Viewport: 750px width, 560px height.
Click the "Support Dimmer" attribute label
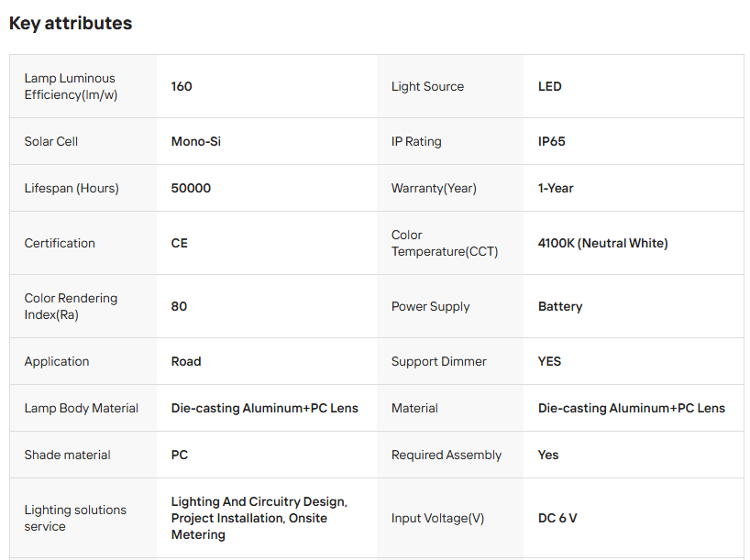point(439,361)
